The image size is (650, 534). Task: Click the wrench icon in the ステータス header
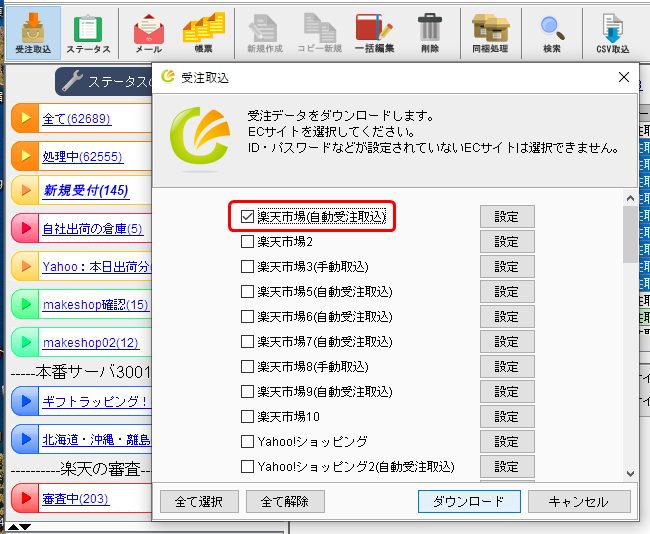[72, 80]
